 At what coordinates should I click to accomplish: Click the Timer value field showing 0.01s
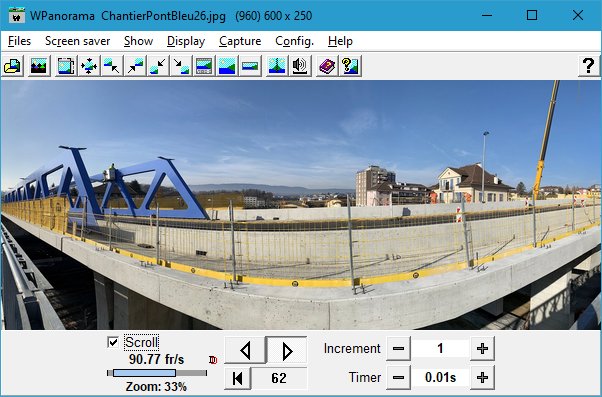440,377
